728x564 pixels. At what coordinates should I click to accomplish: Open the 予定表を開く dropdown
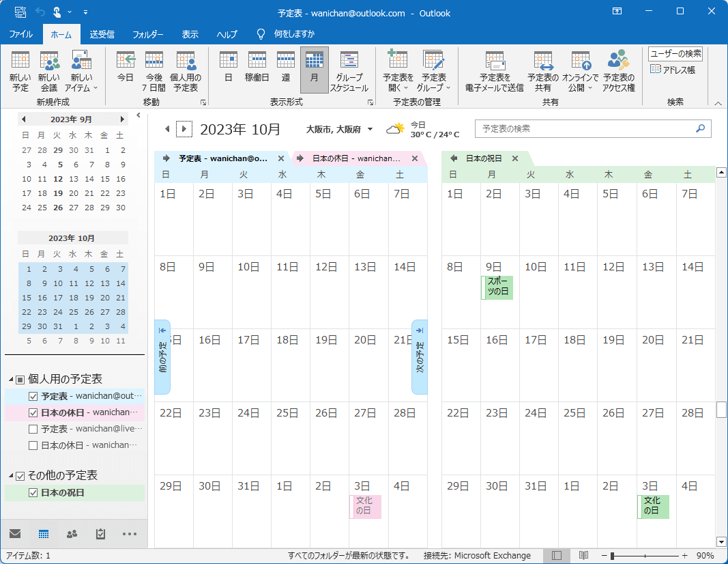pyautogui.click(x=398, y=72)
